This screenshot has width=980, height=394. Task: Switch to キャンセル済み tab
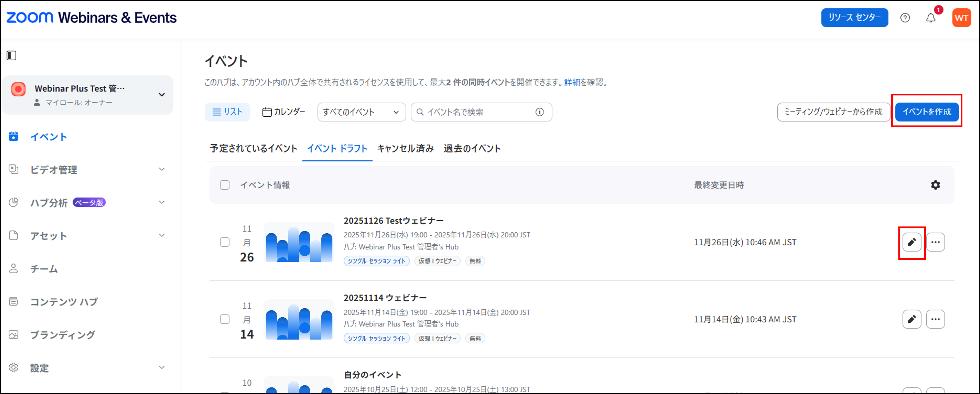[405, 148]
